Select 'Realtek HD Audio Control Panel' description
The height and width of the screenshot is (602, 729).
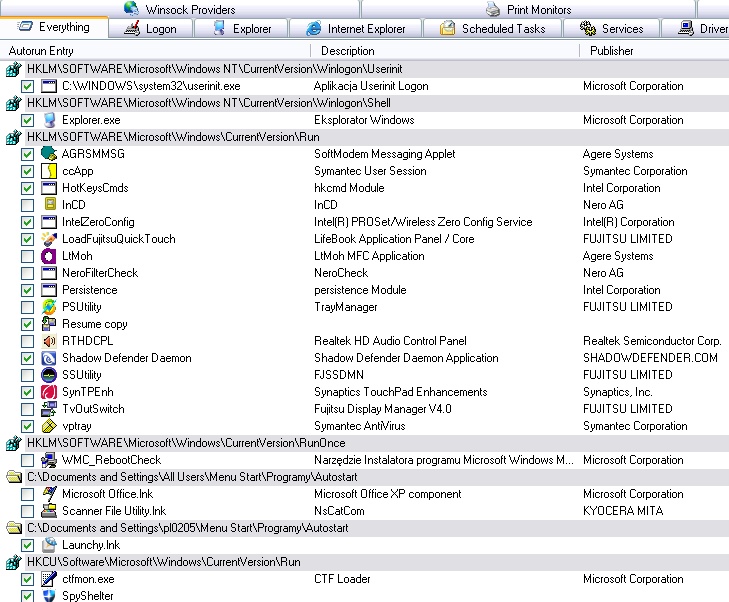click(390, 341)
